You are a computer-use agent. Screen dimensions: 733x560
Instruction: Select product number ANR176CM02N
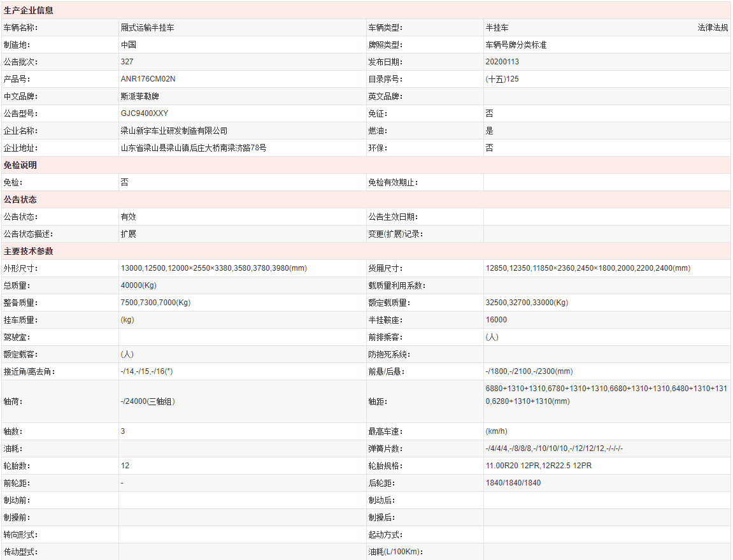click(148, 79)
